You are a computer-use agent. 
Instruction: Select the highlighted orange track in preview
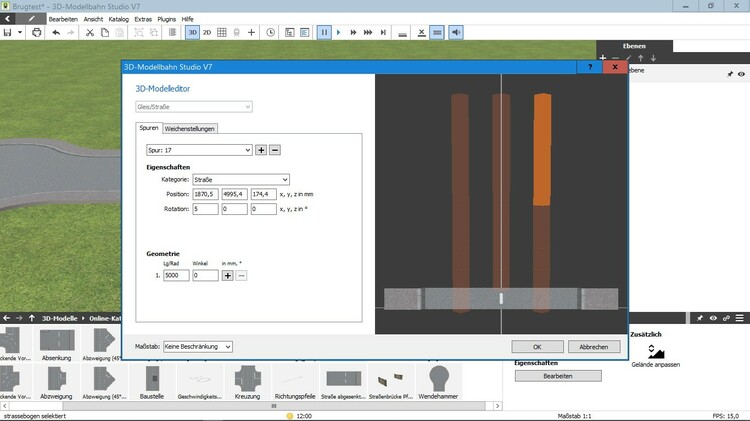click(x=542, y=149)
